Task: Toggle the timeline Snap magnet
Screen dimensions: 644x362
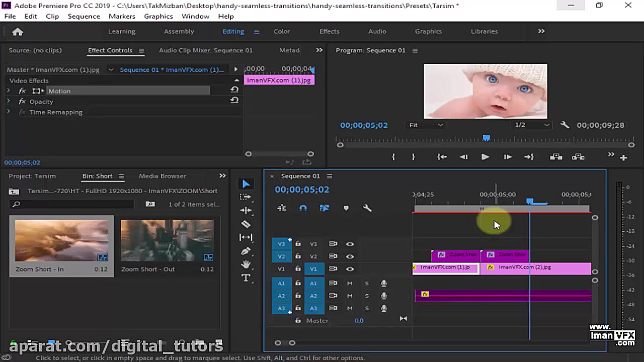Action: [x=303, y=208]
